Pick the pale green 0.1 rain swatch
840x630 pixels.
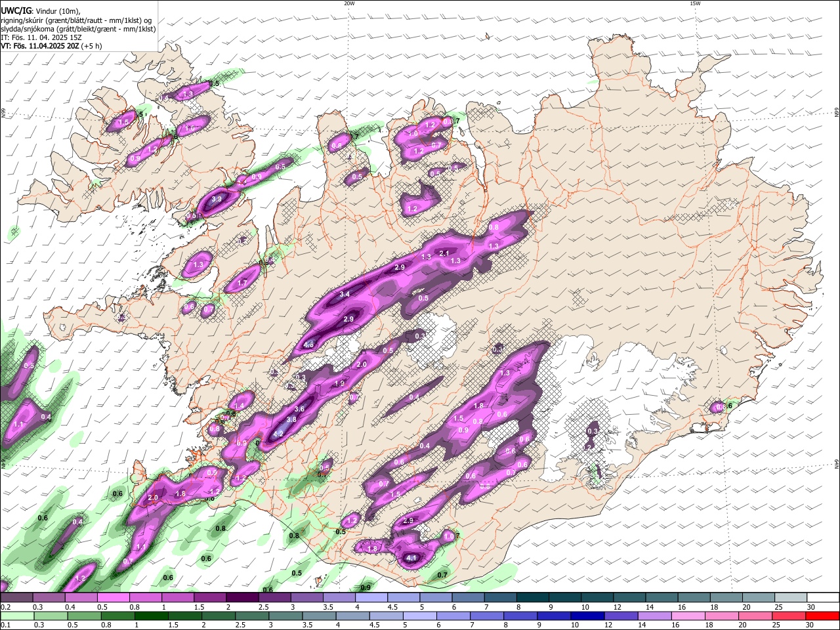tap(17, 616)
